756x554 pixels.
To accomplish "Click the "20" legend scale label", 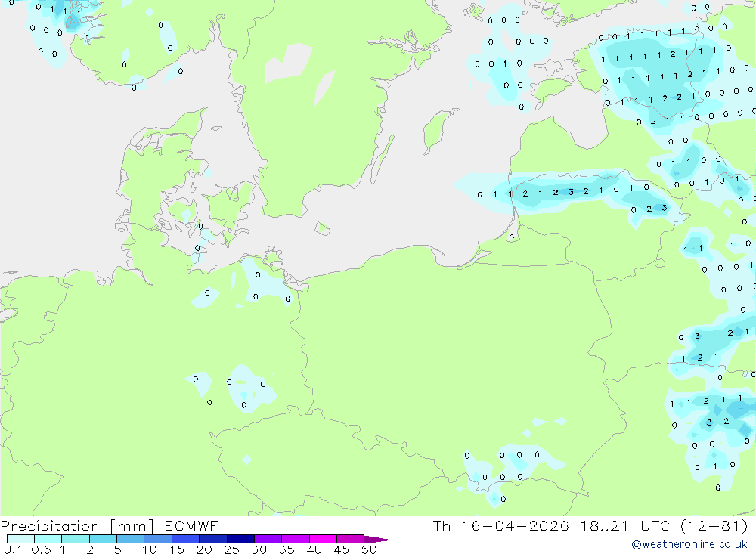I will click(x=204, y=549).
